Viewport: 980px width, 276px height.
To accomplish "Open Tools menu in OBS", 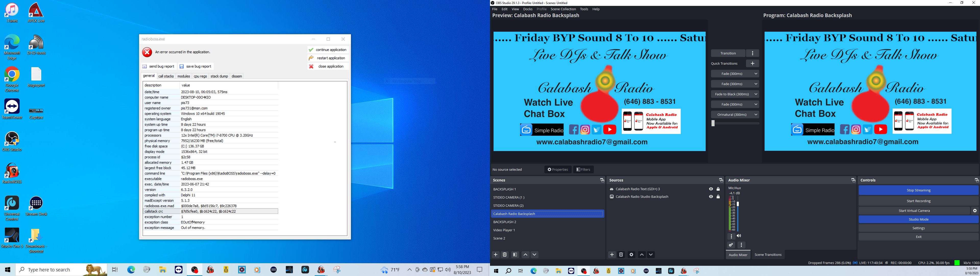I will (x=584, y=9).
